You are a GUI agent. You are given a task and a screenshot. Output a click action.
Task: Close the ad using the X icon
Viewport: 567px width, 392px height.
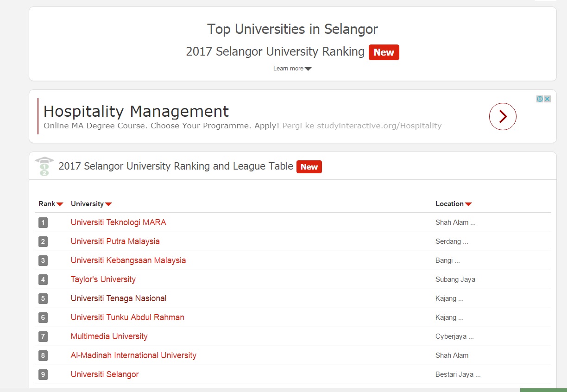tap(547, 99)
